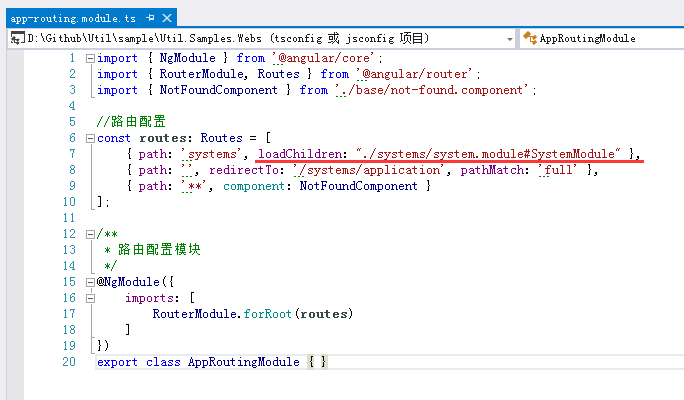Image resolution: width=684 pixels, height=400 pixels.
Task: Open the project scope dropdown arrow
Action: pos(510,39)
